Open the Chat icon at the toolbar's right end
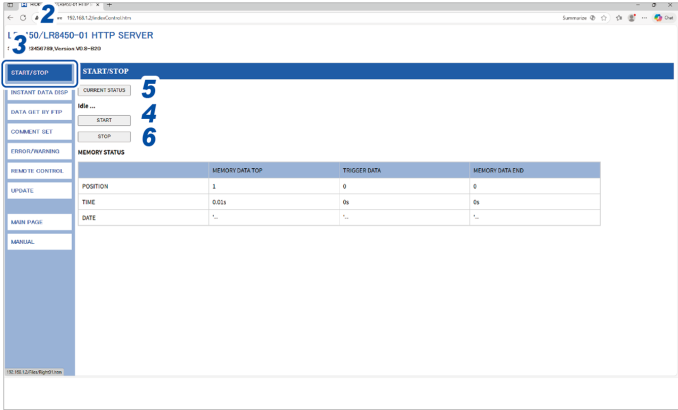 coord(661,18)
